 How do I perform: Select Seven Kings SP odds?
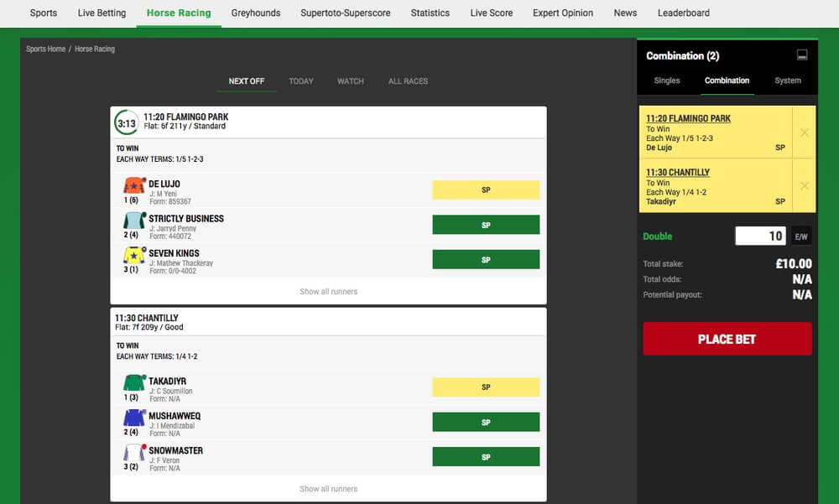pyautogui.click(x=486, y=259)
